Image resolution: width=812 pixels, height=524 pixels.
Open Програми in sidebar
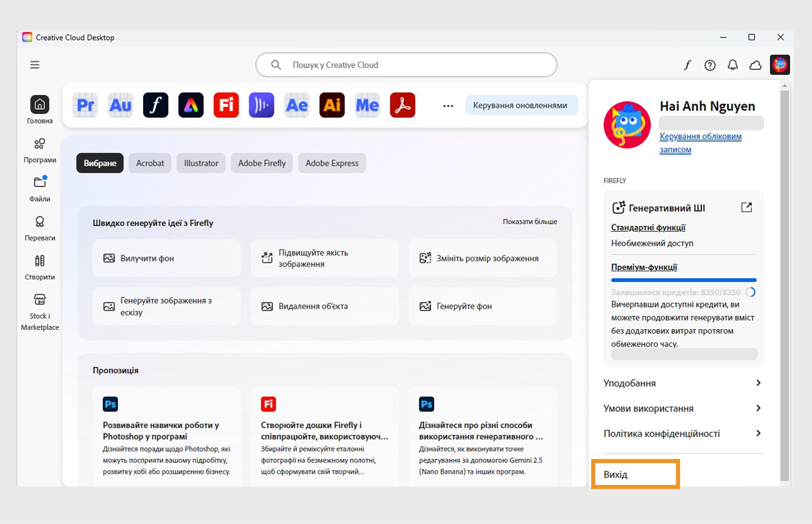(40, 151)
